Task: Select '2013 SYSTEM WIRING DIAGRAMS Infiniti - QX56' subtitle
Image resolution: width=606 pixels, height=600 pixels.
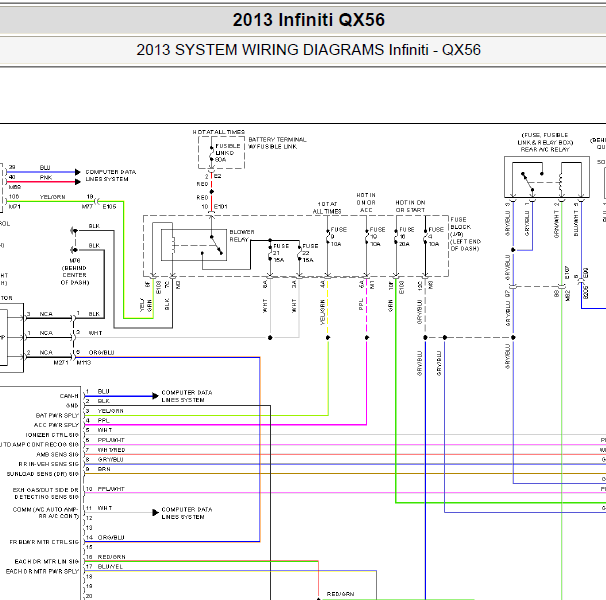Action: point(308,50)
